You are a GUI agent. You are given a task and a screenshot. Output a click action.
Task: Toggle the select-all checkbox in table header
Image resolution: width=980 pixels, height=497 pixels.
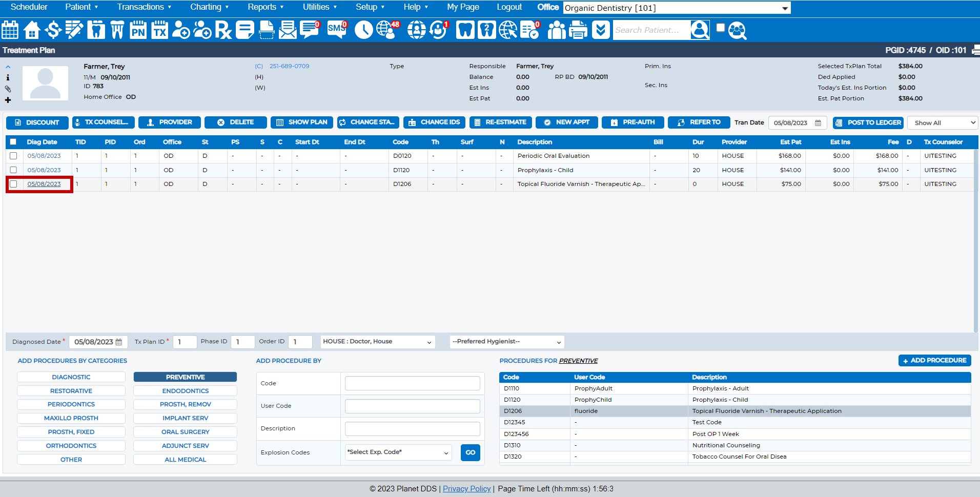point(13,142)
